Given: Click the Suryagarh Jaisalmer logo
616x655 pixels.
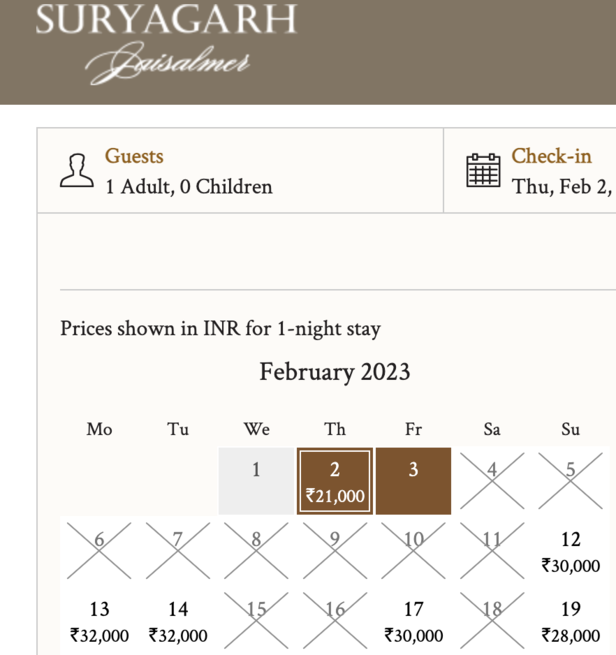Looking at the screenshot, I should click(166, 42).
